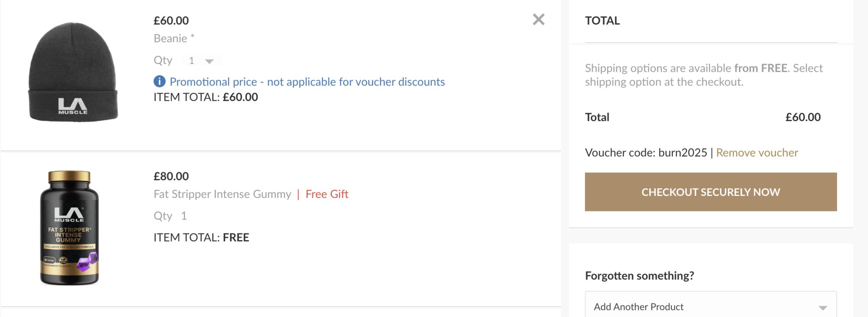Expand the Add Another Product dropdown
Screen dimensions: 868x317
pos(710,307)
